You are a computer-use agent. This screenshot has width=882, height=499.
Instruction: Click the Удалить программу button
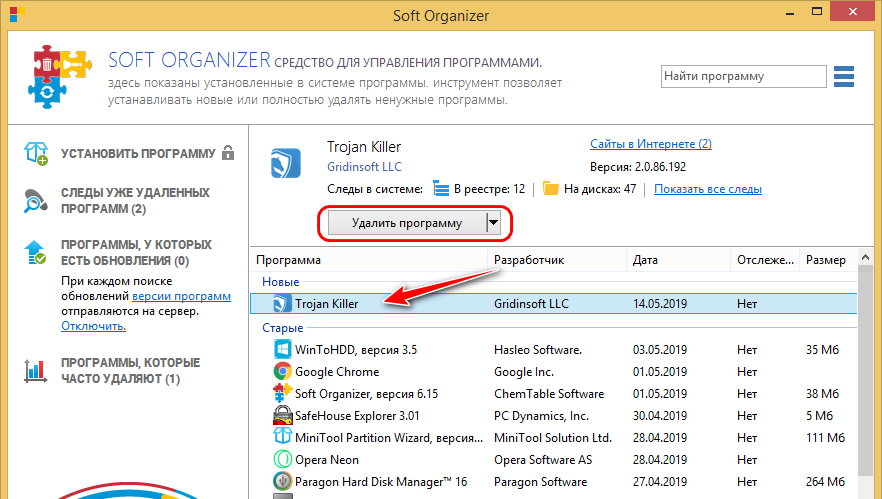[407, 223]
